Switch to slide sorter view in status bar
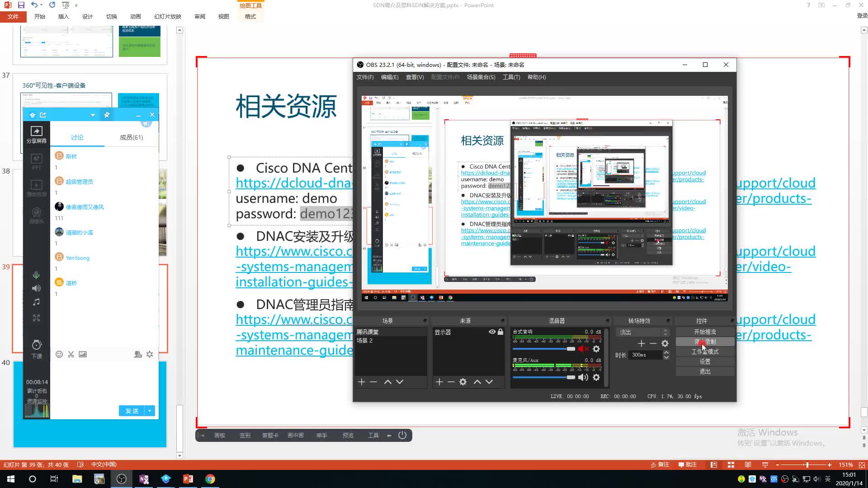868x488 pixels. click(731, 465)
